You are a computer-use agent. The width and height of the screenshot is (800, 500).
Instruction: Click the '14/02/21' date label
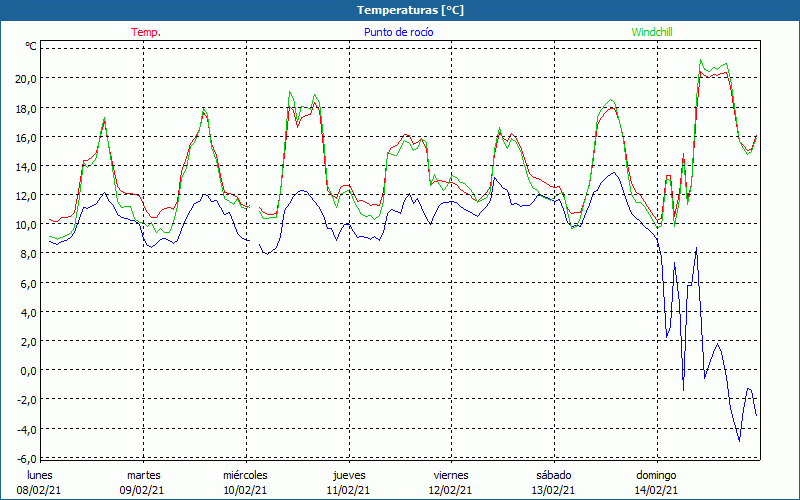click(656, 490)
